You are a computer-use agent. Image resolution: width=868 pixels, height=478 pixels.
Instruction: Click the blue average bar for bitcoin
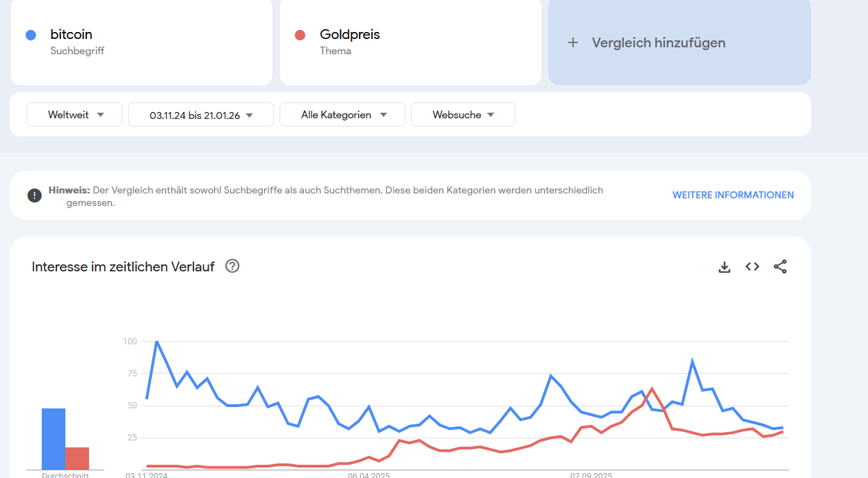coord(54,439)
